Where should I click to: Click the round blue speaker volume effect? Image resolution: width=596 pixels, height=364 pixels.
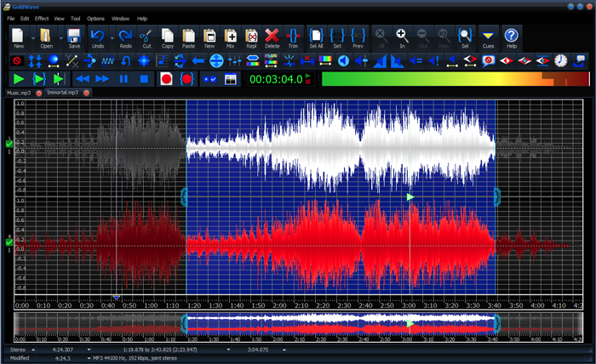pyautogui.click(x=343, y=60)
